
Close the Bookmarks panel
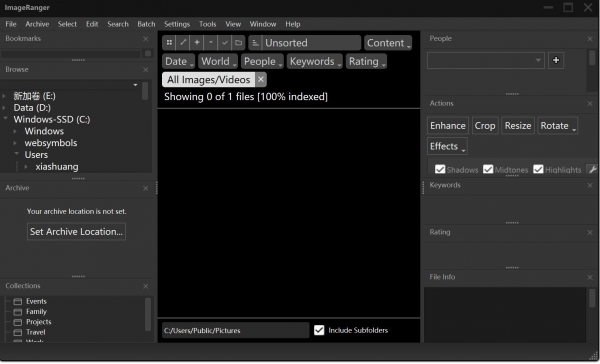coord(145,39)
